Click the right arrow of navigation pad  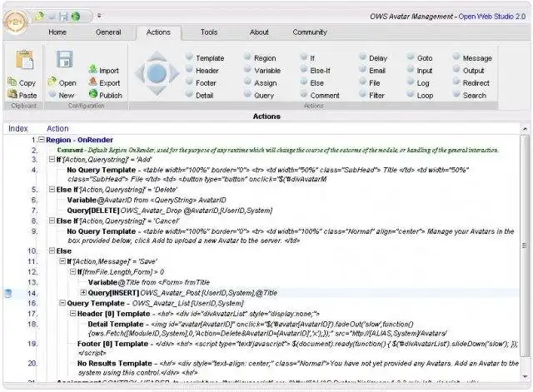[174, 73]
